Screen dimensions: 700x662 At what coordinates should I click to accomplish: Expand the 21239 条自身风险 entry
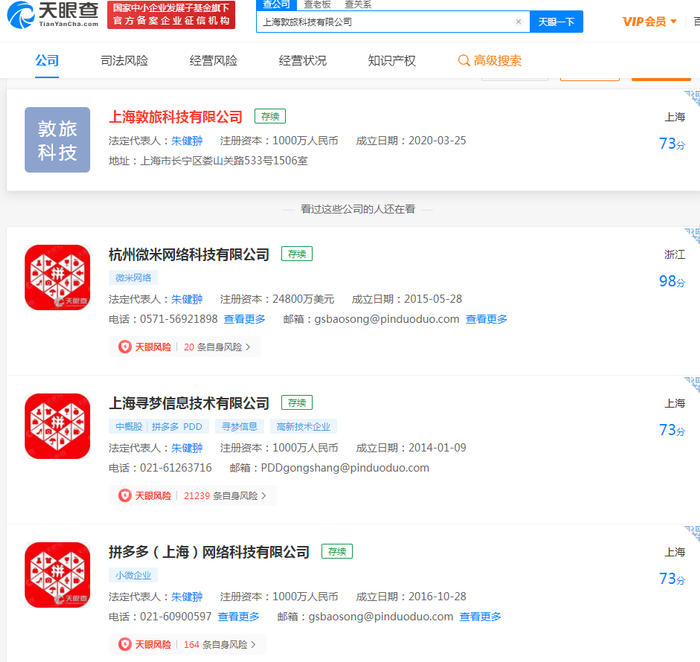coord(225,495)
